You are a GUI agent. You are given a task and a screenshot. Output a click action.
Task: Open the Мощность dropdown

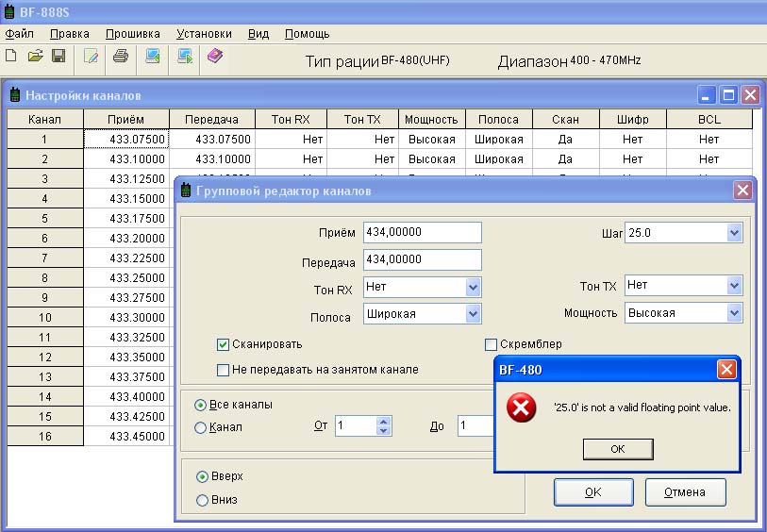734,313
